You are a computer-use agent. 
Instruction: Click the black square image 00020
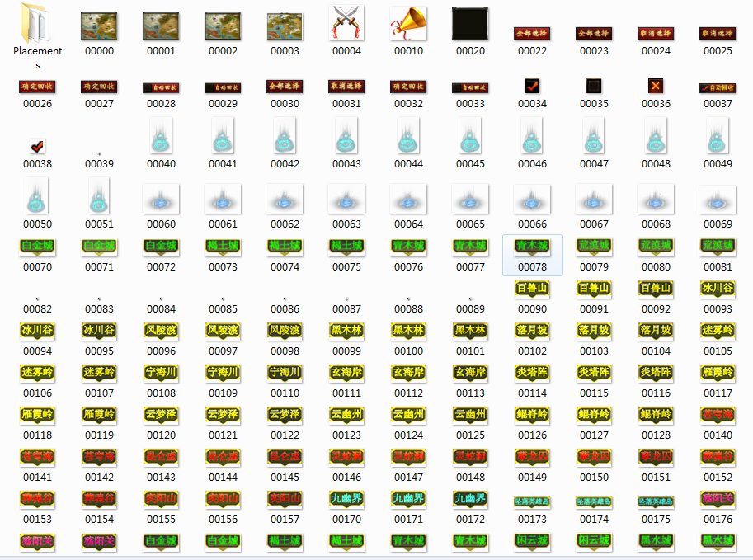point(470,25)
